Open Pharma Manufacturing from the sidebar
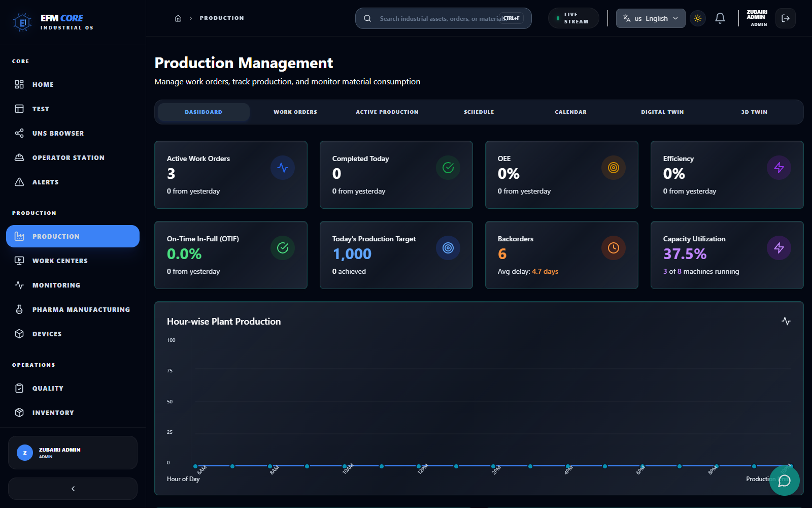Viewport: 812px width, 508px height. (x=81, y=309)
